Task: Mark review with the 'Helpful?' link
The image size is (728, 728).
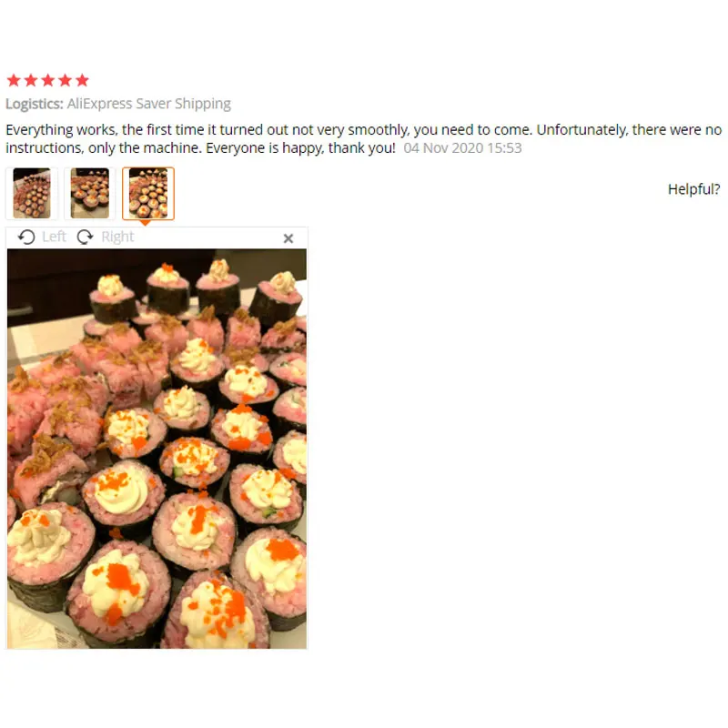Action: tap(693, 189)
